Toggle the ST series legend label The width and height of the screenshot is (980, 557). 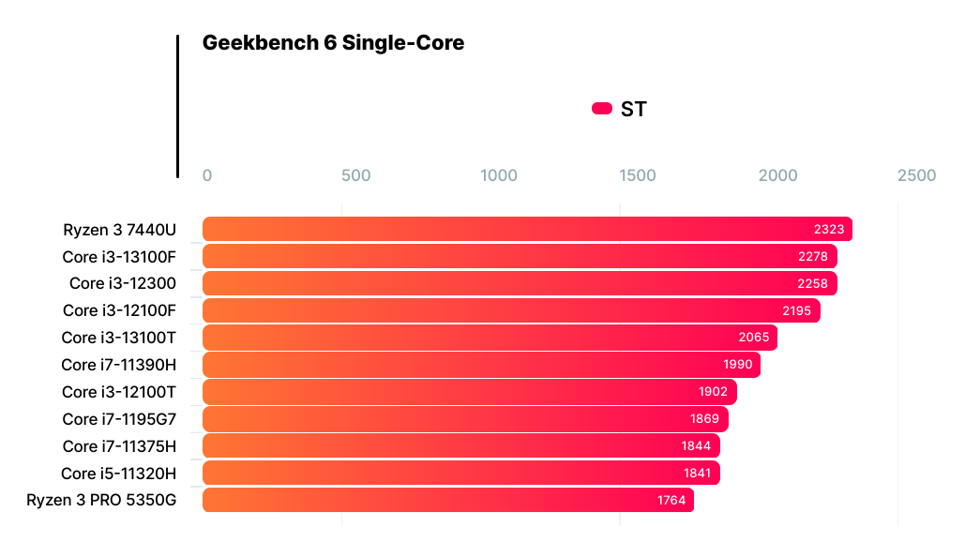coord(634,109)
